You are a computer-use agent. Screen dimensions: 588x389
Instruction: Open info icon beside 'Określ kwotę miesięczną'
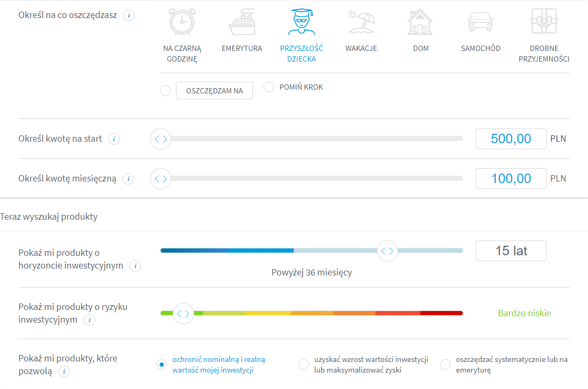coord(128,179)
